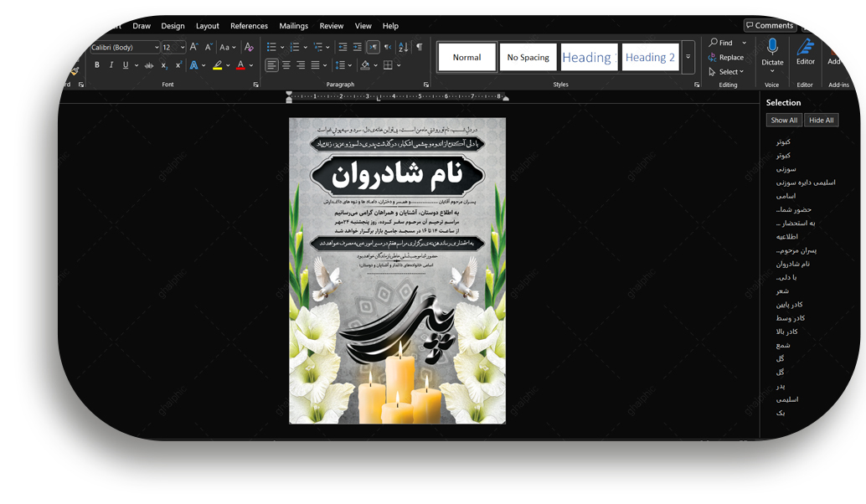Toggle Show/Hide paragraph marks
Screen dimensions: 866x504
[419, 48]
